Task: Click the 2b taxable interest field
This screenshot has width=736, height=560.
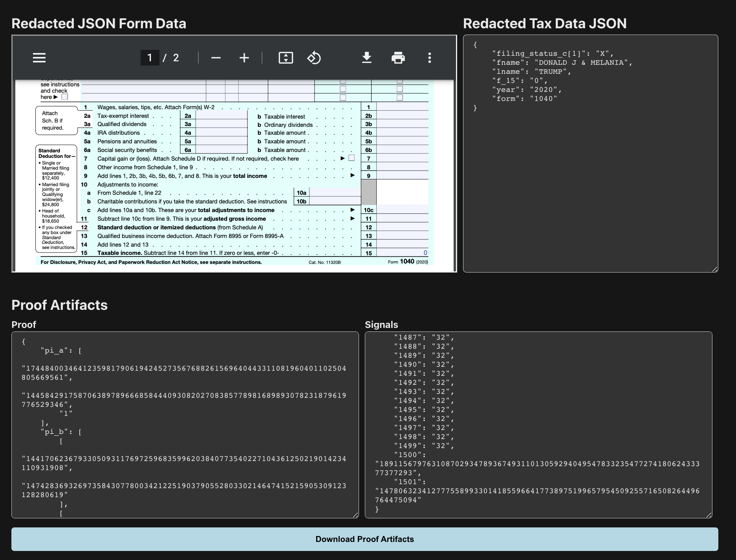Action: pos(402,115)
